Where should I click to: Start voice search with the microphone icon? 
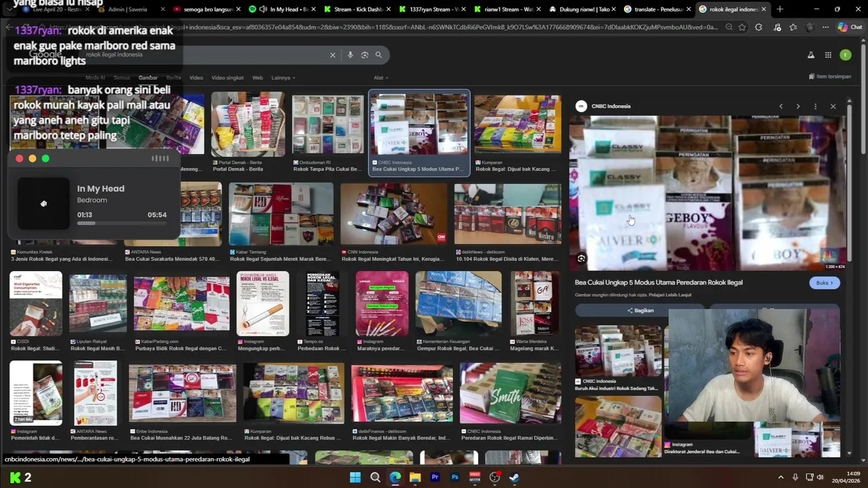tap(350, 55)
